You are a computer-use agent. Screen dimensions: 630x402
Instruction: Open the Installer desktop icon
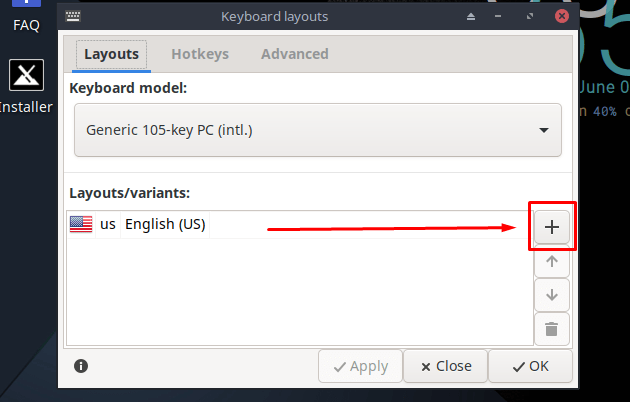pyautogui.click(x=27, y=86)
